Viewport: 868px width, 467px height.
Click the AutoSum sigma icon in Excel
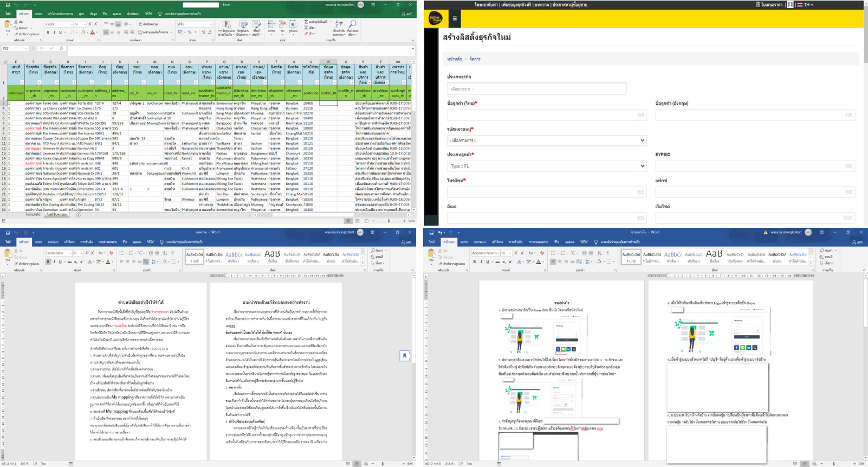point(306,22)
